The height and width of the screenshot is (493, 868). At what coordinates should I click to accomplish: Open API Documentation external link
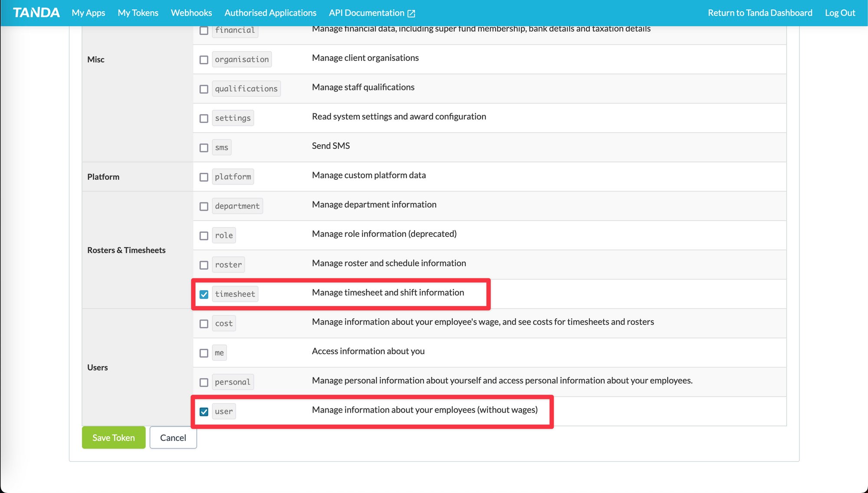(372, 13)
